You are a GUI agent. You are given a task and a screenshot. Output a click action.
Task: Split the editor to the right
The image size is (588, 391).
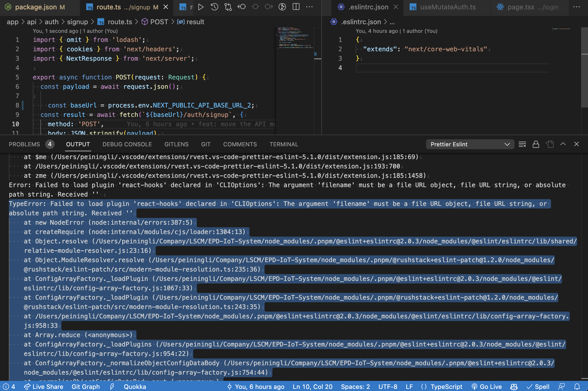point(296,7)
